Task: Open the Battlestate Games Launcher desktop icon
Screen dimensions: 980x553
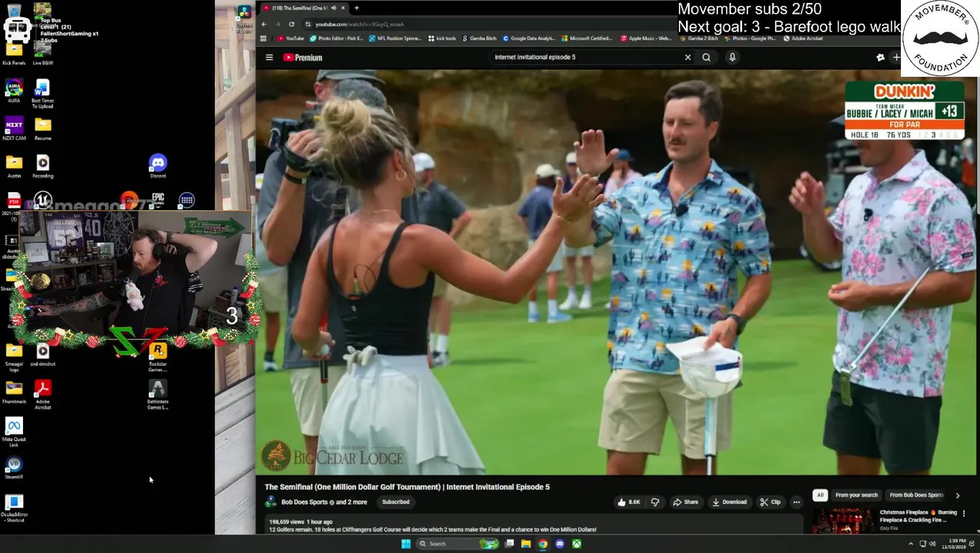Action: [157, 395]
